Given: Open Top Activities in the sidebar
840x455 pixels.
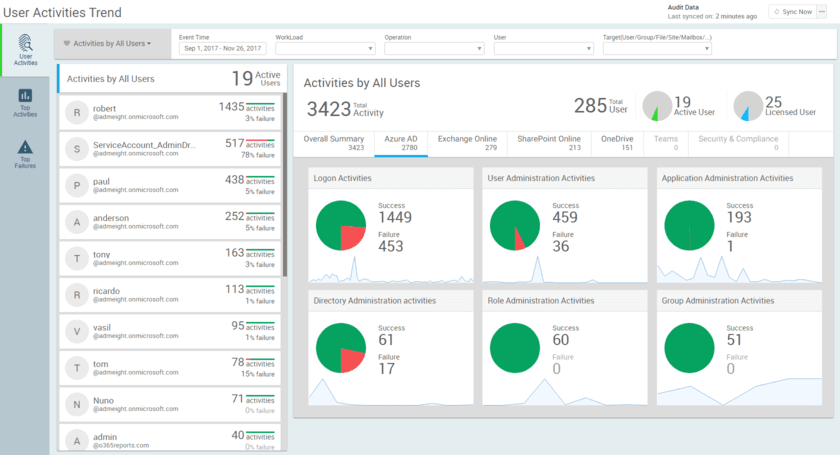Looking at the screenshot, I should [26, 101].
